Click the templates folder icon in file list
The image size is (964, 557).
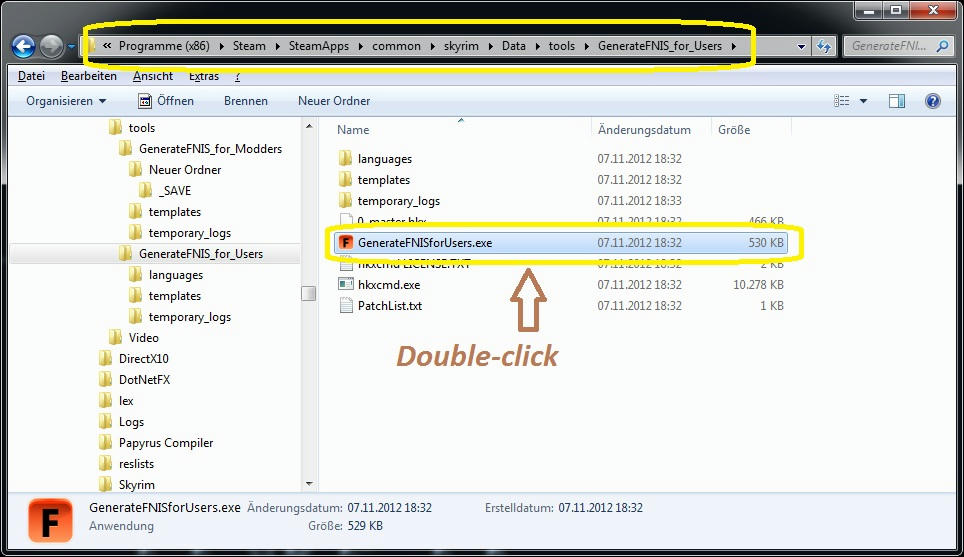[346, 180]
